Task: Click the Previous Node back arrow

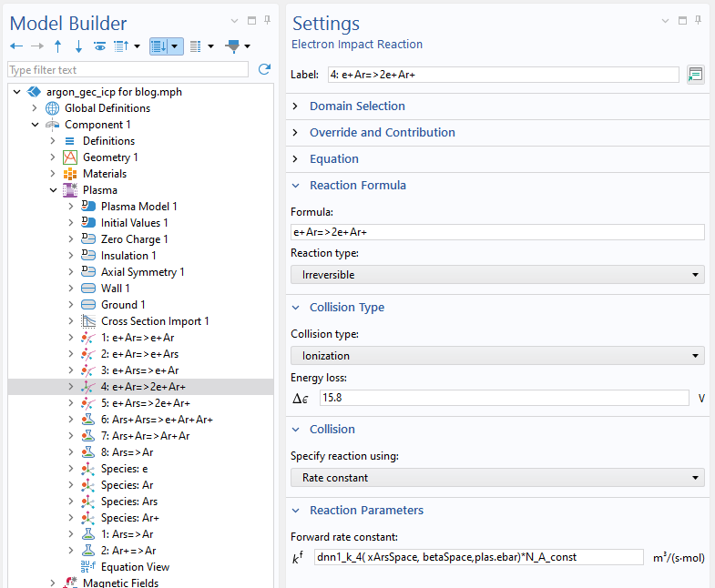Action: (x=16, y=46)
